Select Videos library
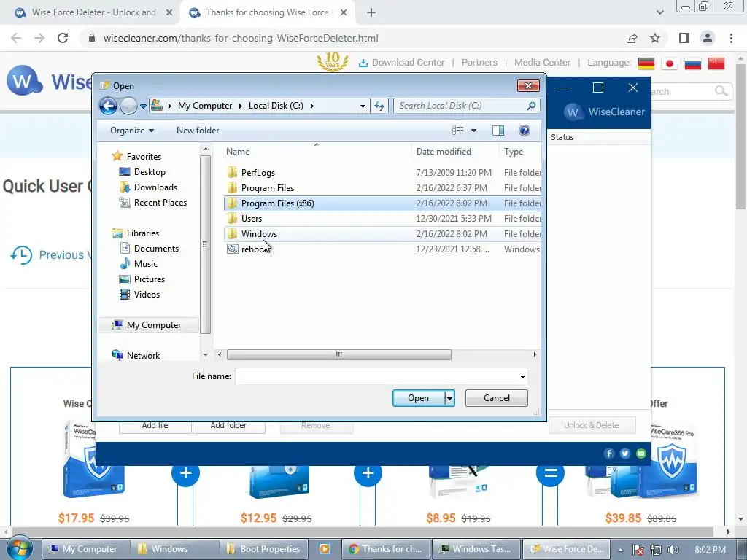The height and width of the screenshot is (560, 747). tap(147, 295)
